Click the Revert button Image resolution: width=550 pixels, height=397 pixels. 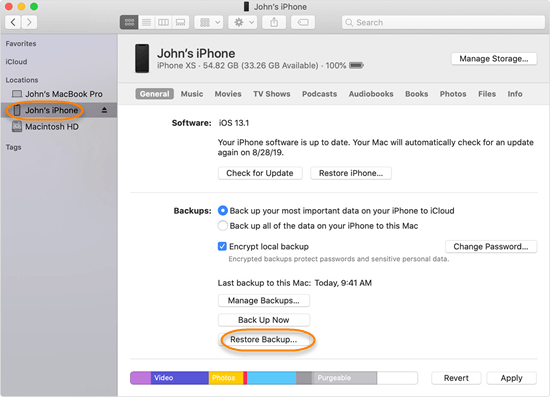[x=456, y=378]
